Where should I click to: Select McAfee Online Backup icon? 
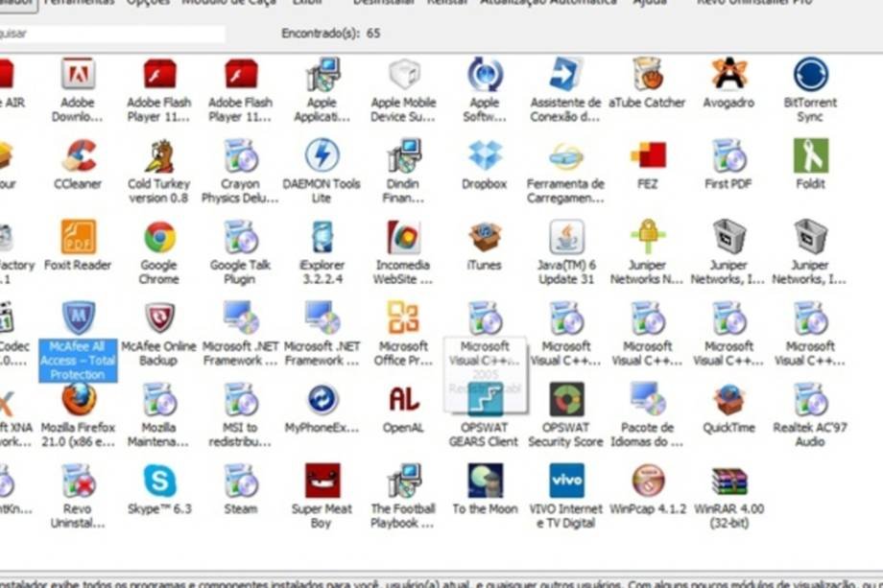click(158, 318)
